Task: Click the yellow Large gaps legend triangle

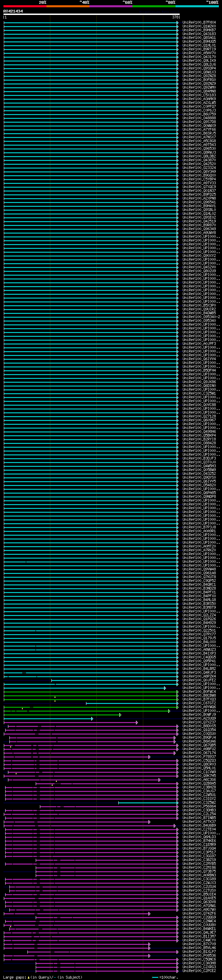Action: [x=28, y=977]
